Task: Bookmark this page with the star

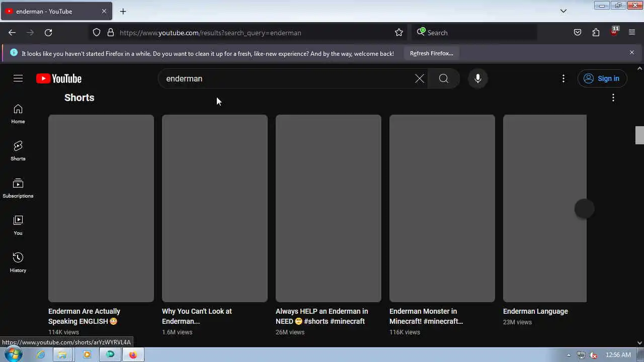Action: coord(399,33)
